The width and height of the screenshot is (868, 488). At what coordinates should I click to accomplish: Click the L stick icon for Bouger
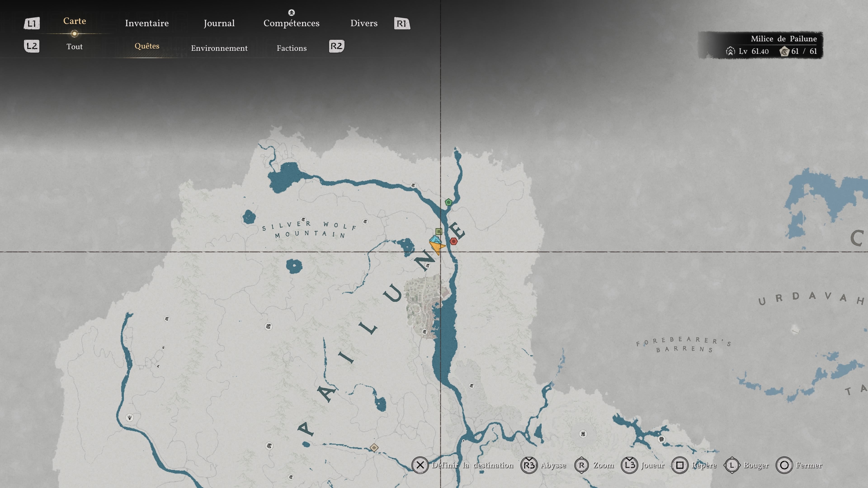732,465
